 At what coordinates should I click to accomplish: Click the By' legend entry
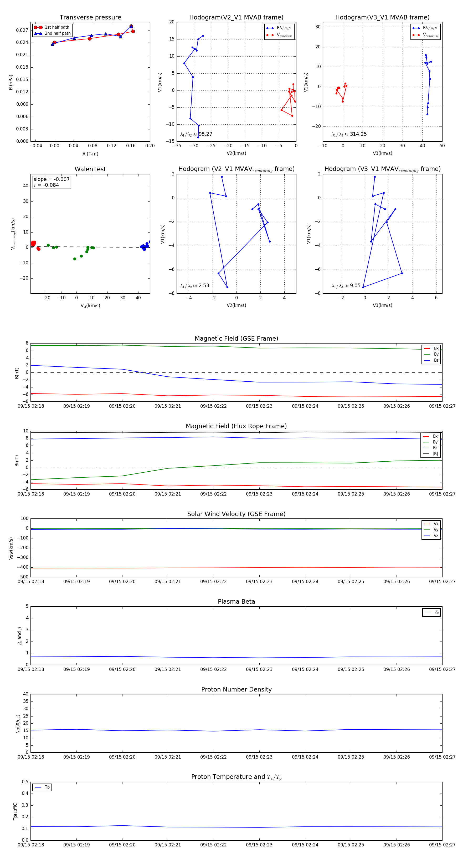[x=431, y=442]
